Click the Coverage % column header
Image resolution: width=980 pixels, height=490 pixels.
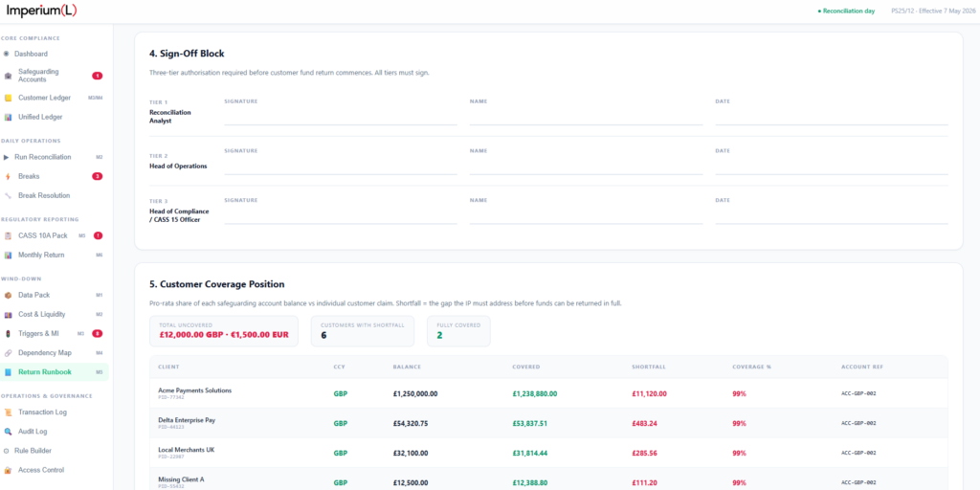[752, 367]
